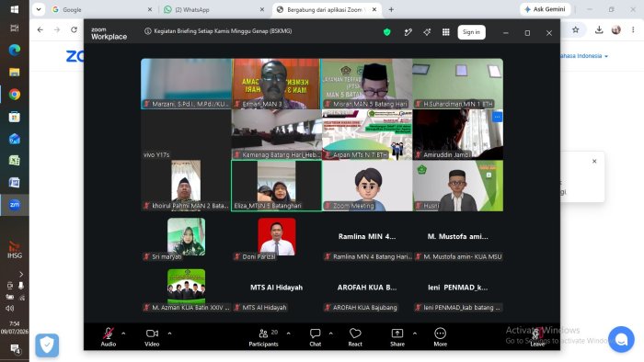Screen dimensions: 644x362
Task: Open the Chrome profile avatar
Action: pyautogui.click(x=616, y=29)
